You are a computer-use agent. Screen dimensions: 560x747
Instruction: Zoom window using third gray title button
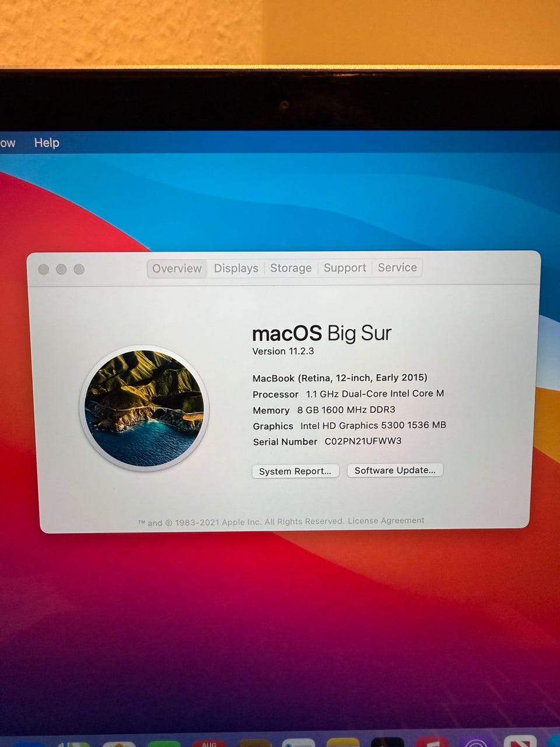(79, 269)
